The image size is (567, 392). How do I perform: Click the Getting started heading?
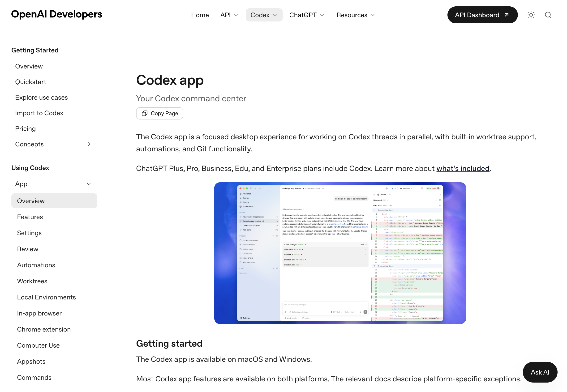(169, 344)
